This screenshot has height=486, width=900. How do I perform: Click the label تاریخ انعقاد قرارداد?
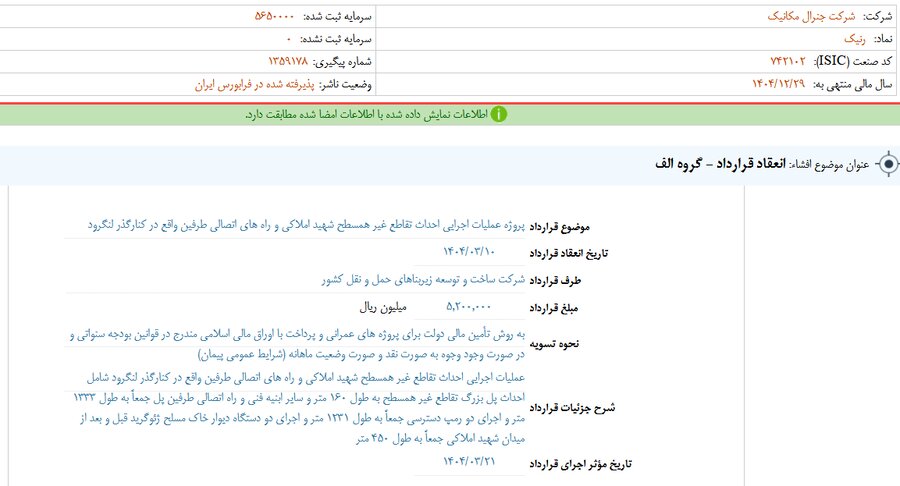coord(568,254)
